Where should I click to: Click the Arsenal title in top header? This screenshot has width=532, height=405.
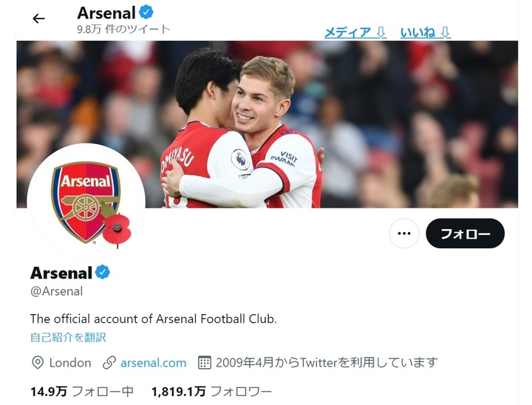tap(106, 13)
